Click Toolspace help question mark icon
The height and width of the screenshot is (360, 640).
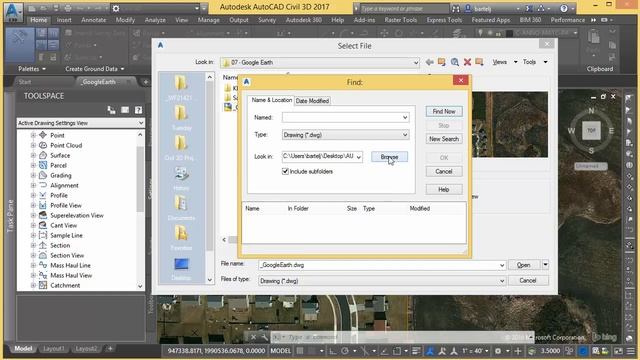[x=138, y=110]
